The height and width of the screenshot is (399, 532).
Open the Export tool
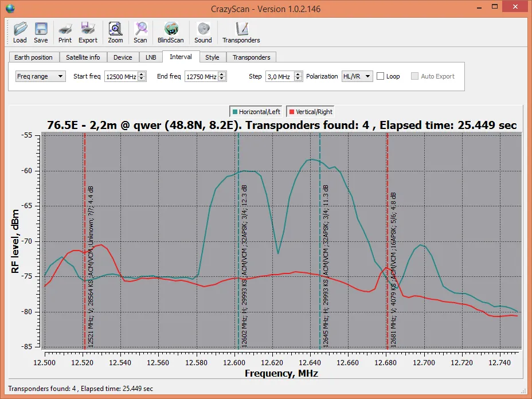(88, 33)
